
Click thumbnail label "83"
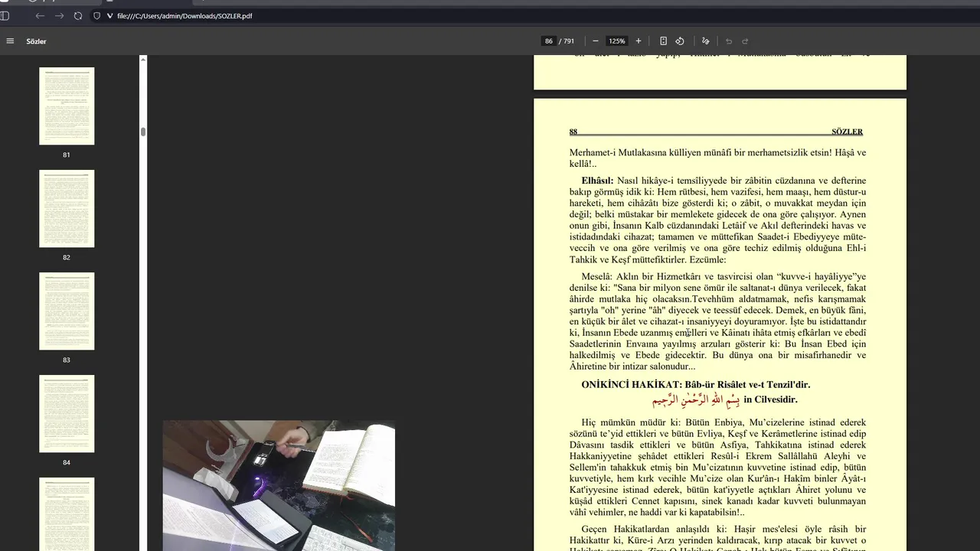click(x=67, y=360)
